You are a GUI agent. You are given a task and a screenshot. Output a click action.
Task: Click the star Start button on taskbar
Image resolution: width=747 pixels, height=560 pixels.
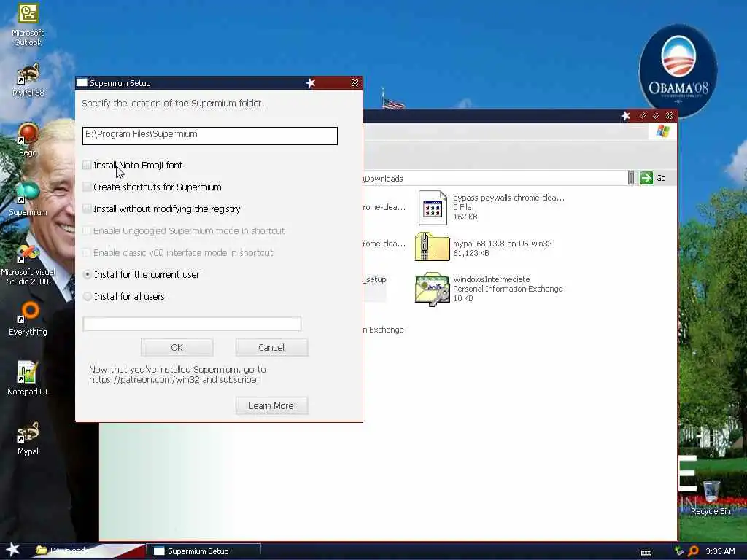click(x=13, y=550)
